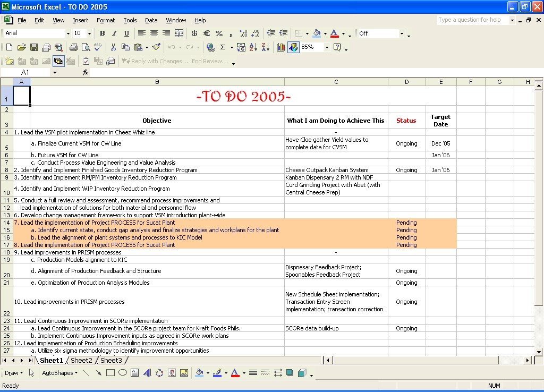Image resolution: width=544 pixels, height=392 pixels.
Task: Click Reply with Changes button
Action: [155, 61]
